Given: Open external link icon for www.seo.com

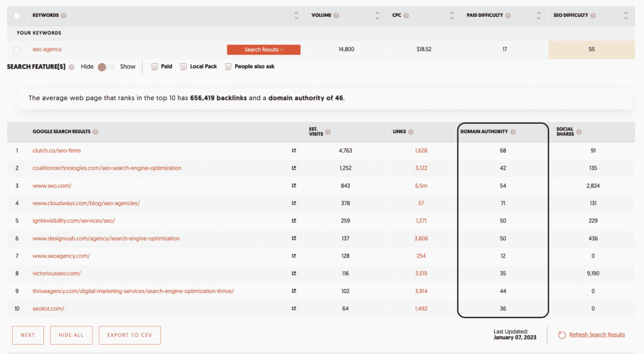Looking at the screenshot, I should coord(294,185).
